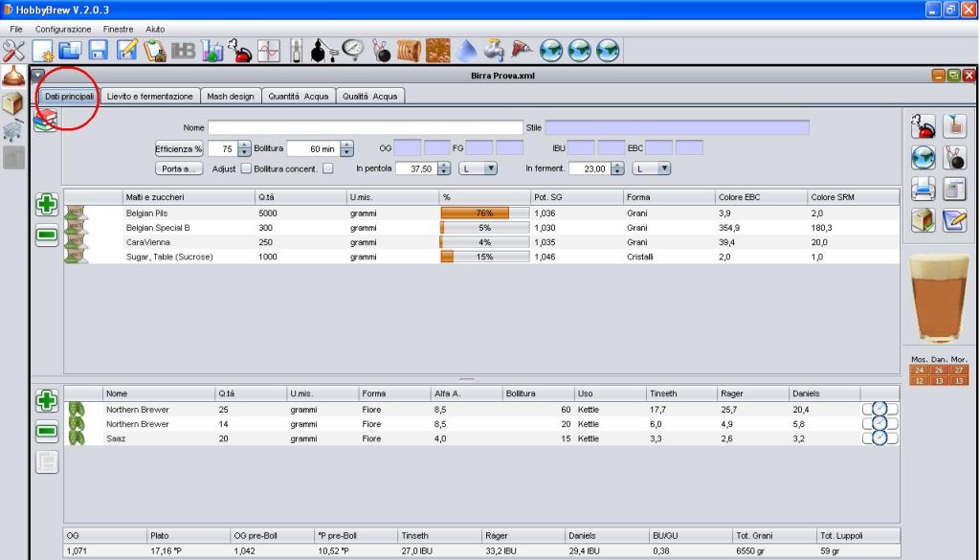Save the recipe with the floppy disk icon
This screenshot has height=560, width=980.
[99, 51]
